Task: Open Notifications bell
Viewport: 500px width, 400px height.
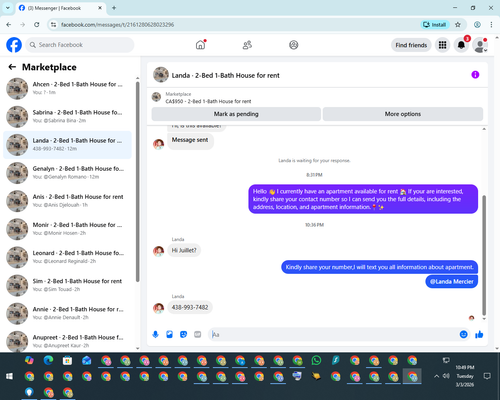Action: [x=461, y=45]
